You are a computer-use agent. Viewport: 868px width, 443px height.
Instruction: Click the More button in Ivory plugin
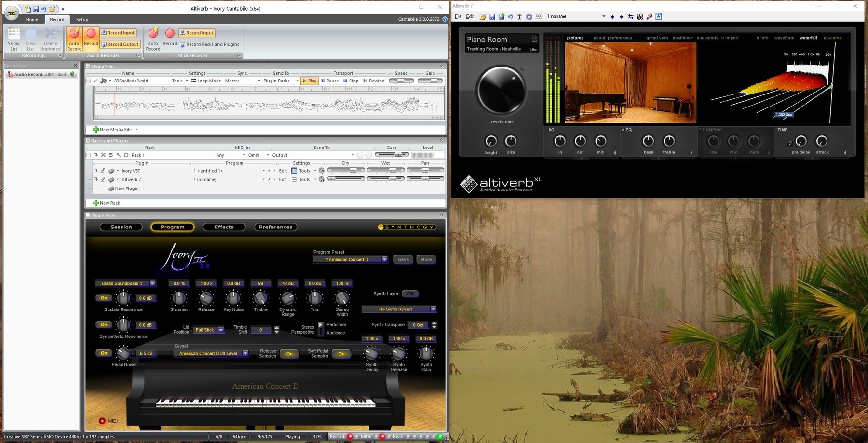click(x=426, y=259)
